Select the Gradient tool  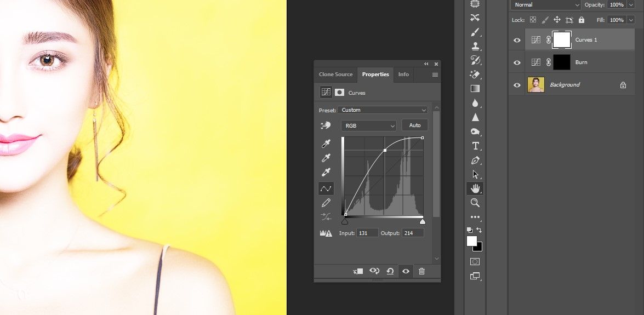click(475, 89)
